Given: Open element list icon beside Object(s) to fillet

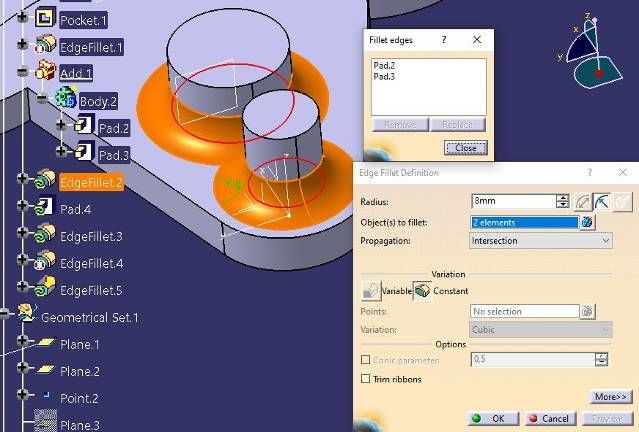Looking at the screenshot, I should (x=588, y=221).
